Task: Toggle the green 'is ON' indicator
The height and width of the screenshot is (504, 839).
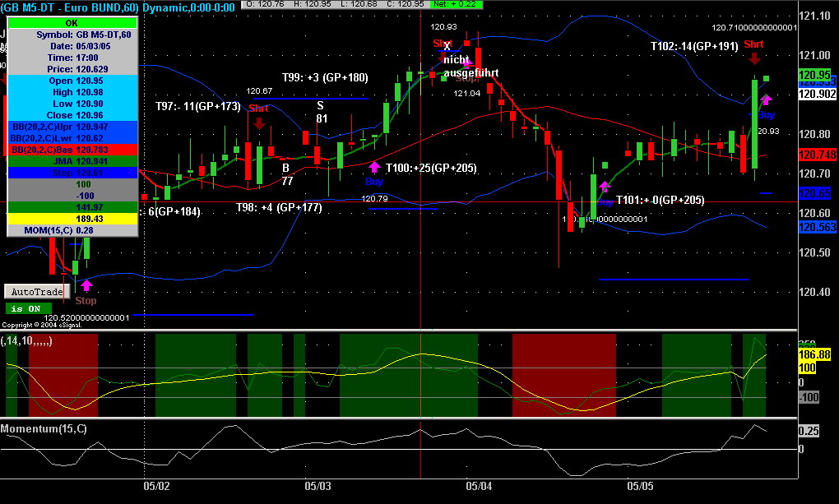Action: [28, 308]
